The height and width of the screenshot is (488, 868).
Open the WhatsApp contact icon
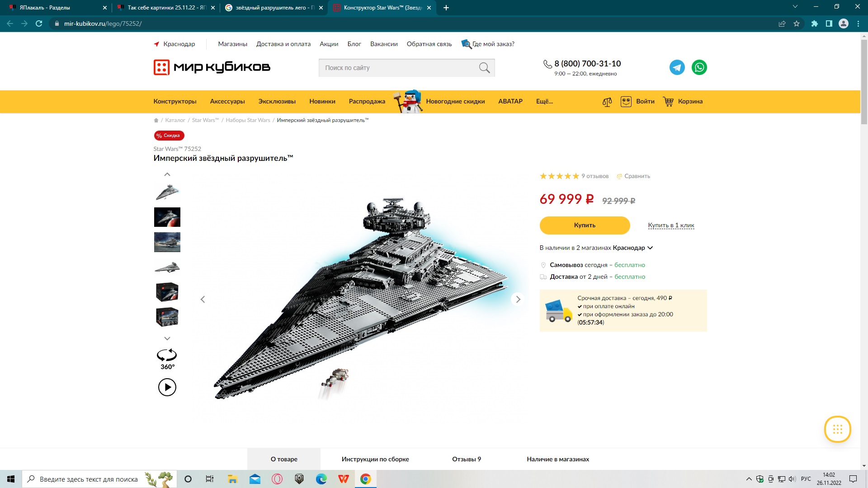699,67
